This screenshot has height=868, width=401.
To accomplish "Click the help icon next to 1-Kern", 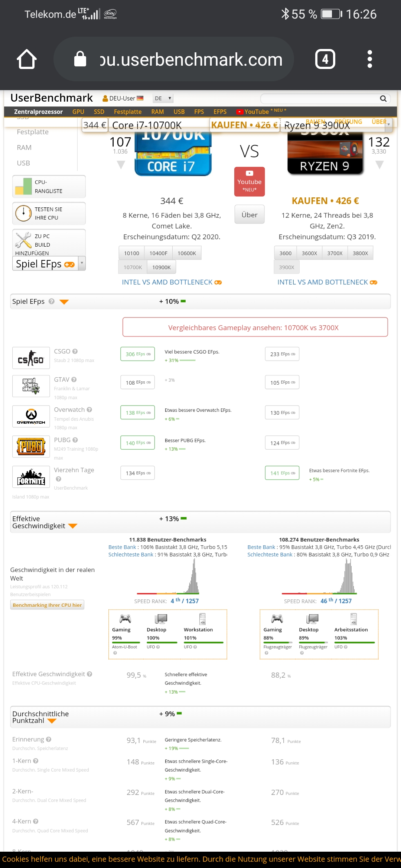I will pyautogui.click(x=36, y=761).
